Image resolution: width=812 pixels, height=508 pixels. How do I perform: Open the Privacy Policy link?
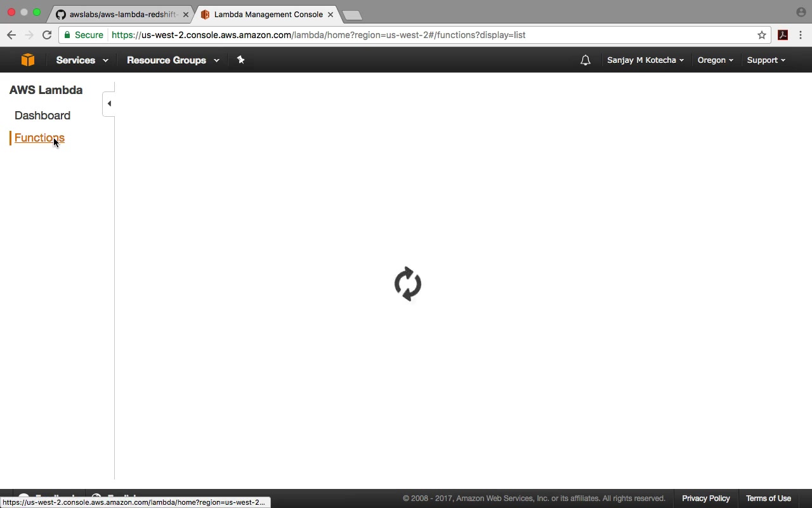[705, 498]
